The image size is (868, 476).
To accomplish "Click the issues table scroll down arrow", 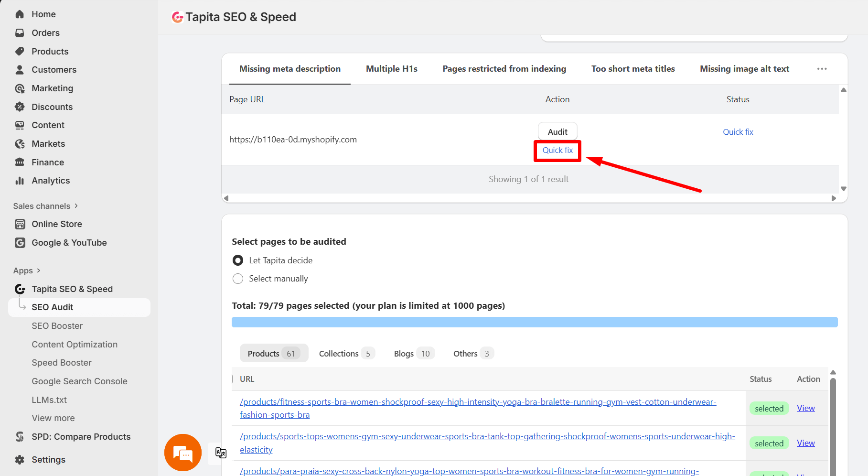I will 844,189.
